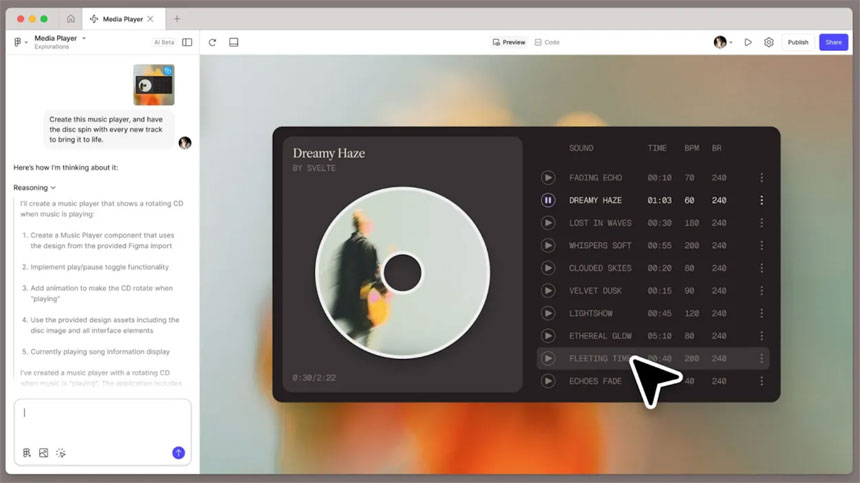Open more options for Fleeting Time
Screen dimensions: 860x483
[761, 358]
